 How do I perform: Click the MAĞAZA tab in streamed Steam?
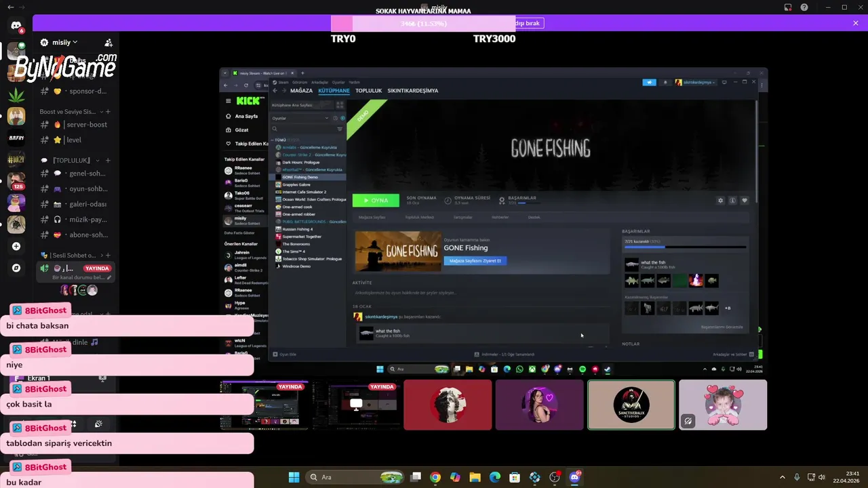pyautogui.click(x=301, y=90)
